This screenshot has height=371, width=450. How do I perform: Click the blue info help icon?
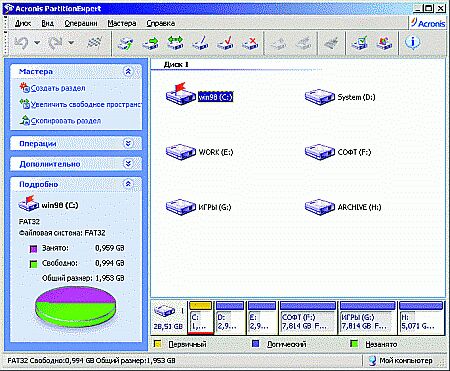[413, 43]
